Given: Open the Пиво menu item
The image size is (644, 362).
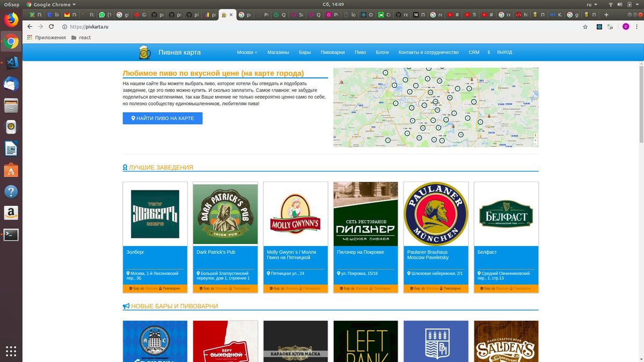Looking at the screenshot, I should pyautogui.click(x=360, y=52).
